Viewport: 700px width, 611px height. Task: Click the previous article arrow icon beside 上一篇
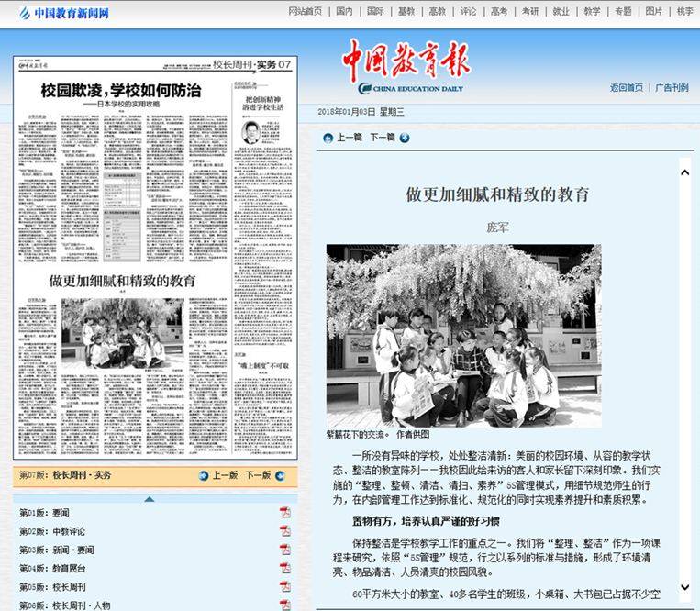(x=328, y=138)
